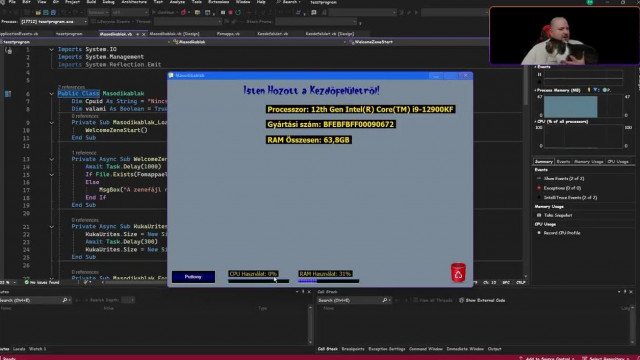Click the Restart debugging green circular icon
This screenshot has height=360, width=640.
coord(238,13)
